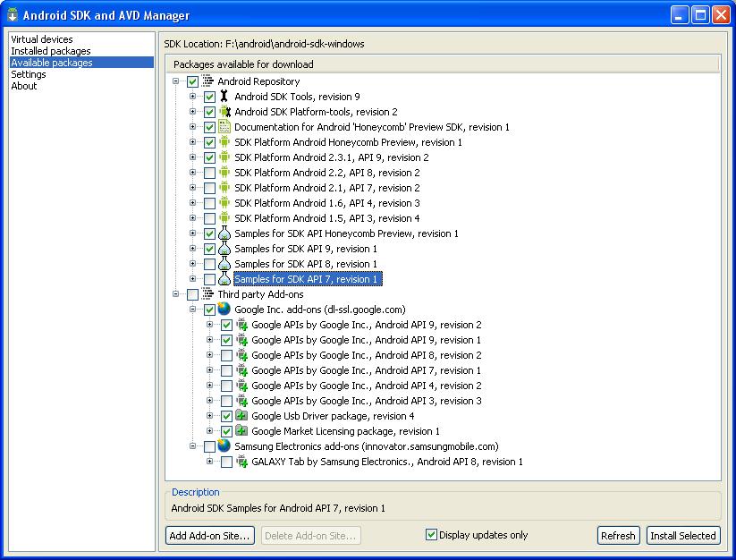Click the globe icon for Samsung Electronics add-ons
This screenshot has height=560, width=736.
[x=224, y=445]
